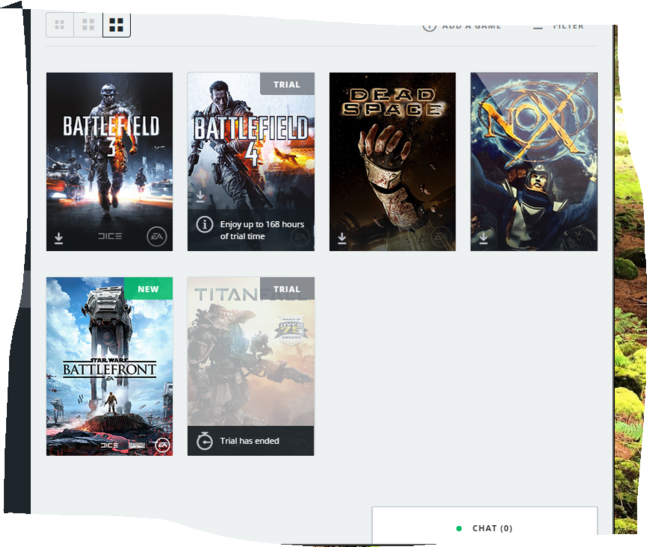Click the TRIAL badge on Battlefield 4
The image size is (647, 547).
(x=287, y=84)
